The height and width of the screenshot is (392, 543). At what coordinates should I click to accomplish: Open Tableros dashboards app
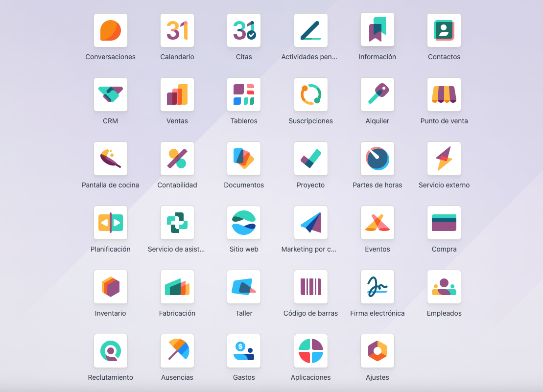[x=244, y=94]
